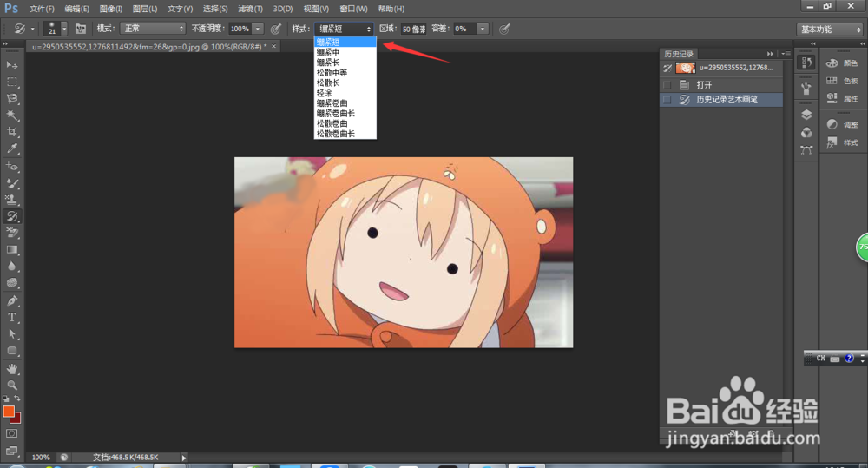Select the Gradient tool

(x=11, y=250)
